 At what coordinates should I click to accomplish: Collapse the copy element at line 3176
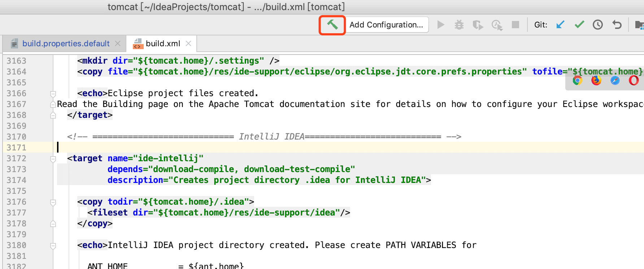[53, 202]
